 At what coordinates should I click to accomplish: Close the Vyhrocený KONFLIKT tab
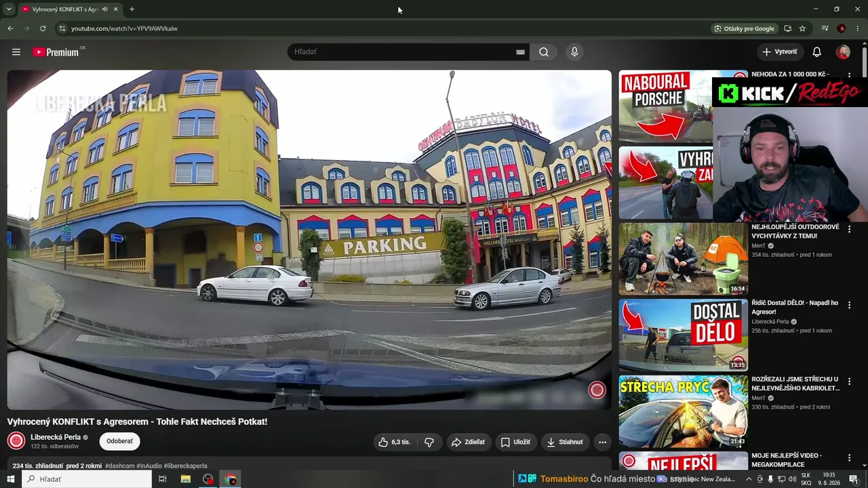[115, 9]
